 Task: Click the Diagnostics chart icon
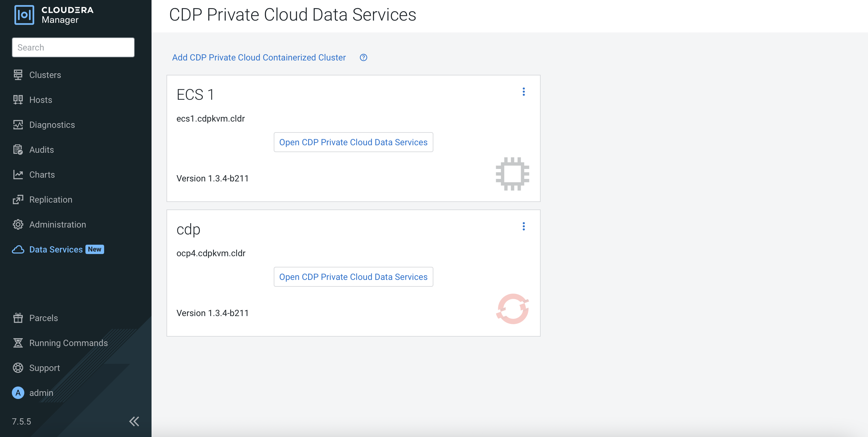pos(18,125)
